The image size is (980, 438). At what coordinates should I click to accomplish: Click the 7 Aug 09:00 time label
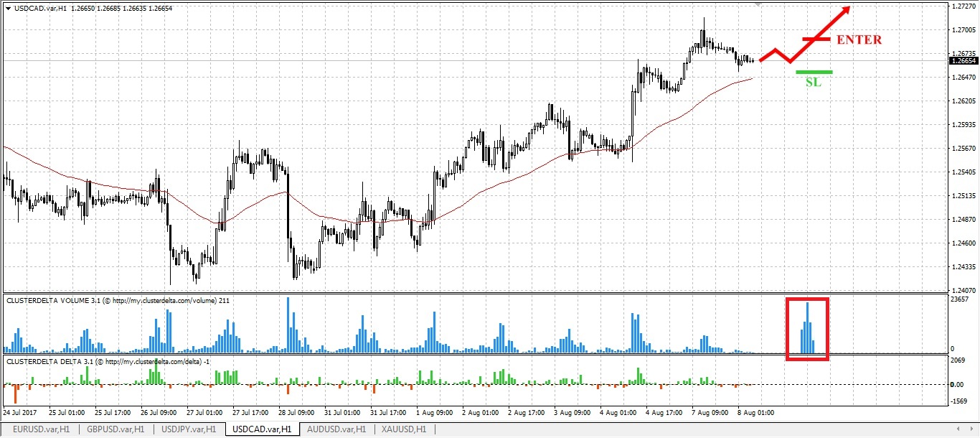point(710,414)
